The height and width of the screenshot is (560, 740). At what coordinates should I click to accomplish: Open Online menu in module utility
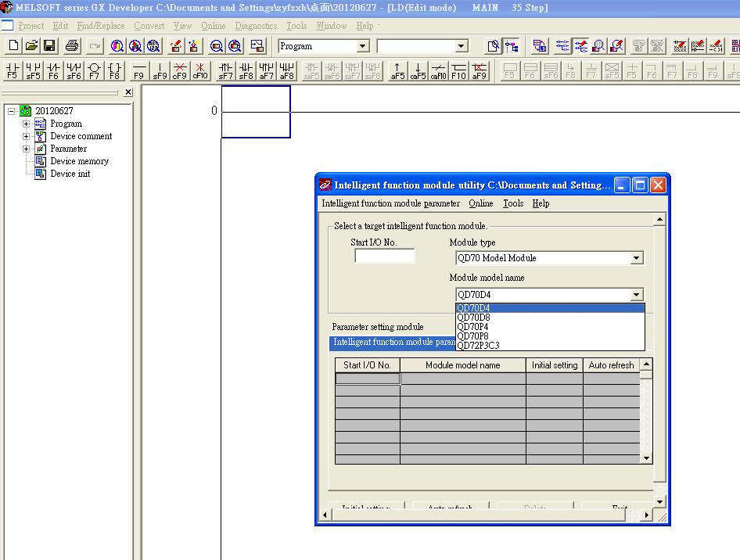[480, 203]
